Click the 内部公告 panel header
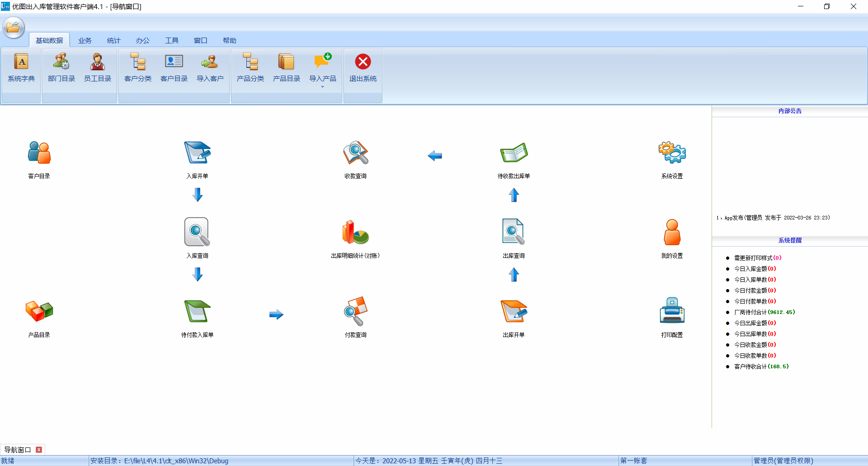This screenshot has width=868, height=466. pyautogui.click(x=790, y=111)
